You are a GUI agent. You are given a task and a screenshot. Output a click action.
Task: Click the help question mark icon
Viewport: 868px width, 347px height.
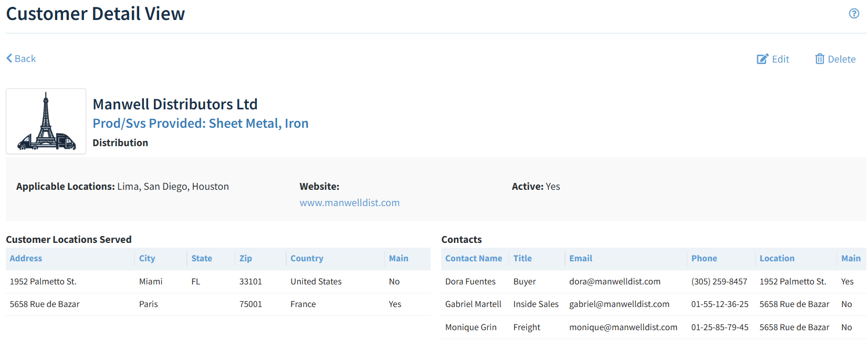854,14
